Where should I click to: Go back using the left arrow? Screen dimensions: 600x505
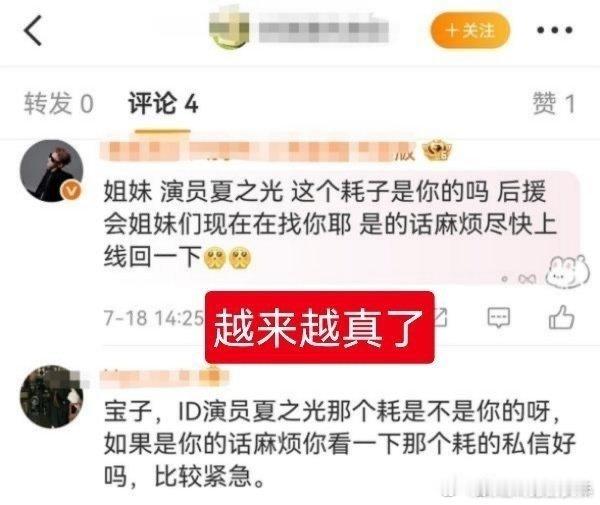[x=33, y=31]
